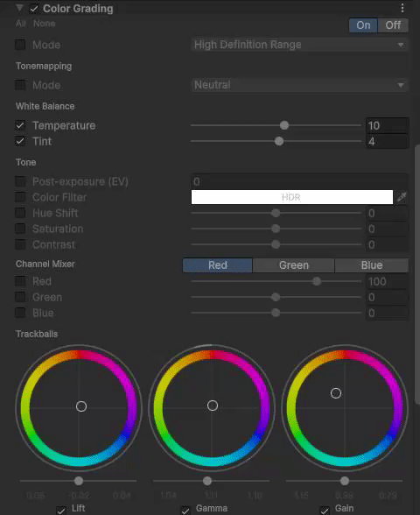Open the High Definition Range mode dropdown
This screenshot has height=515, width=420.
pyautogui.click(x=299, y=45)
